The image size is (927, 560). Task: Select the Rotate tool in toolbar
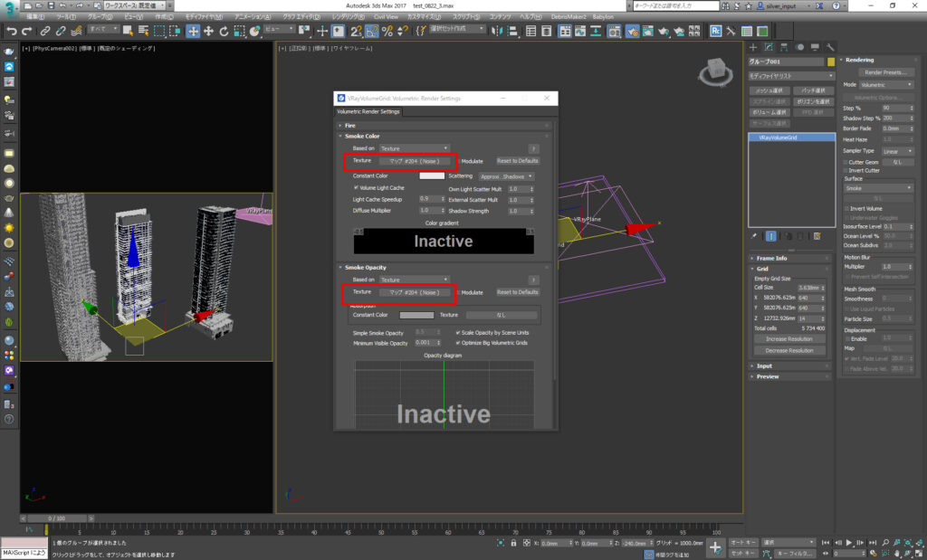(x=224, y=31)
